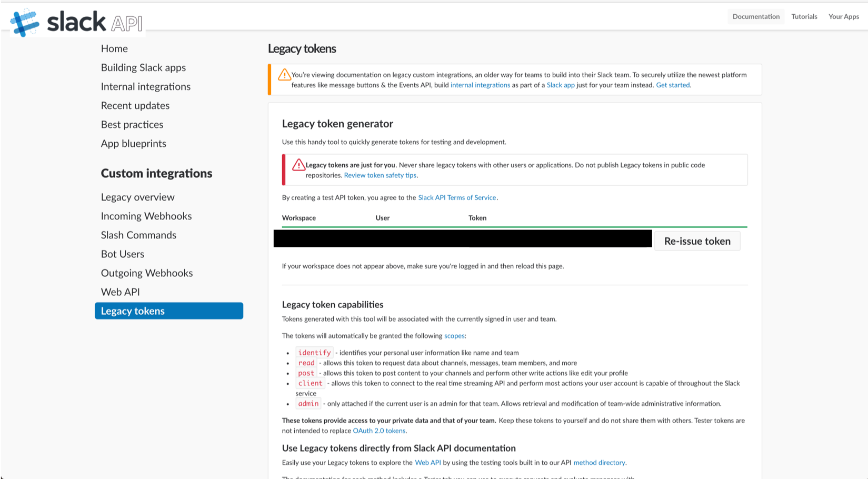Screen dimensions: 868x479
Task: Open Slack API Terms of Service link
Action: (457, 197)
